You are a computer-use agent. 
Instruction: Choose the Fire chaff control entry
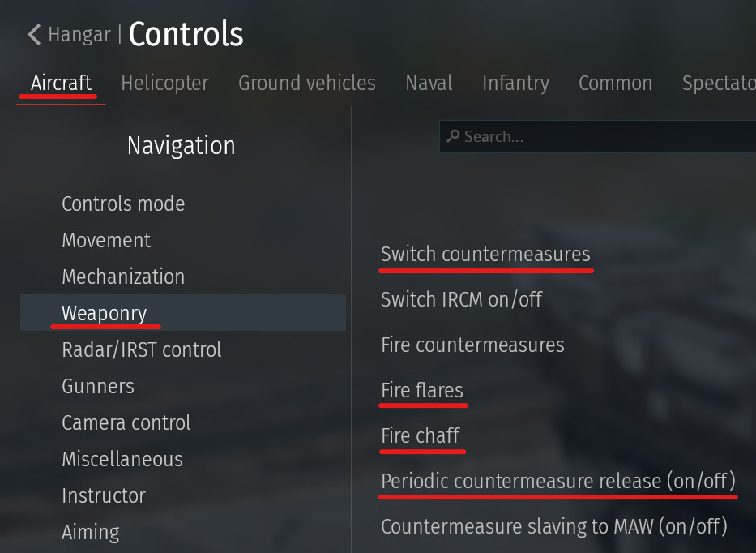point(421,435)
